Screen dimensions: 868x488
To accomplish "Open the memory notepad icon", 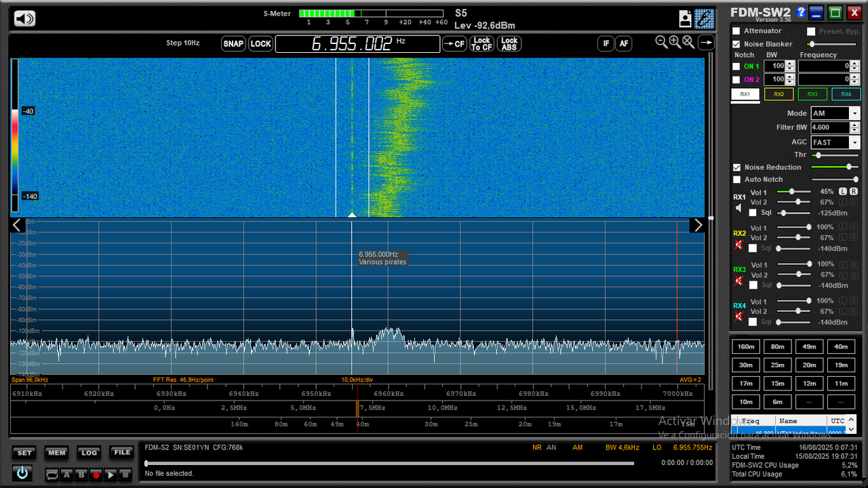I will pyautogui.click(x=686, y=18).
